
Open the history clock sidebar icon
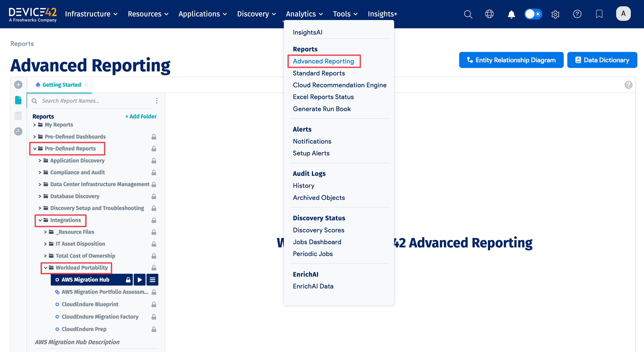tap(18, 131)
